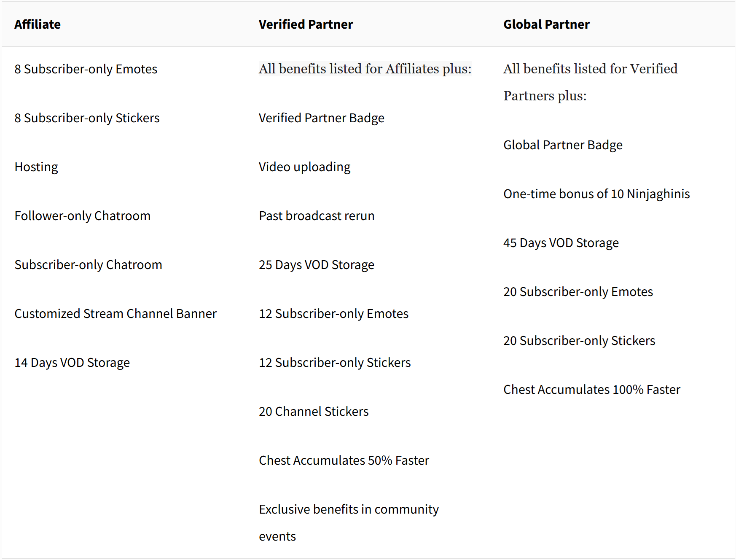Click the 20 Channel Stickers entry
The image size is (736, 560).
(x=314, y=412)
